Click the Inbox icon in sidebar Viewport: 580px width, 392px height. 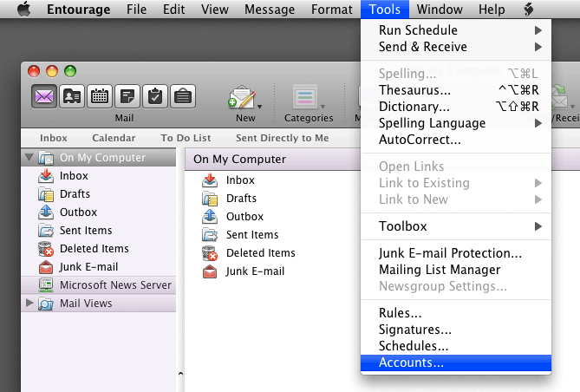pyautogui.click(x=46, y=176)
